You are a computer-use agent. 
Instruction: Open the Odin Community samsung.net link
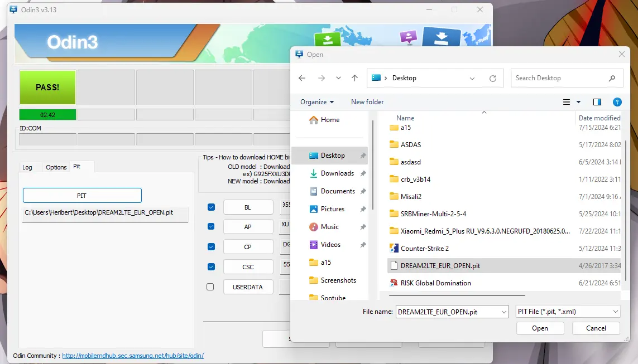point(133,356)
